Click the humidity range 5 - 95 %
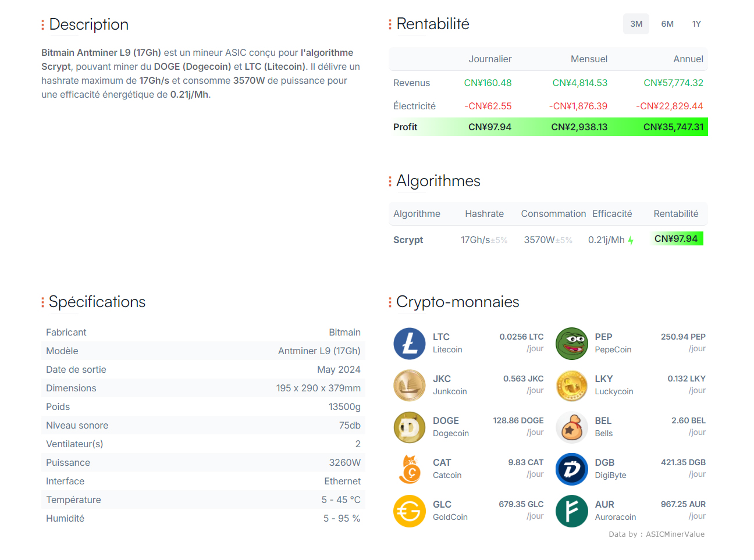 pyautogui.click(x=342, y=518)
